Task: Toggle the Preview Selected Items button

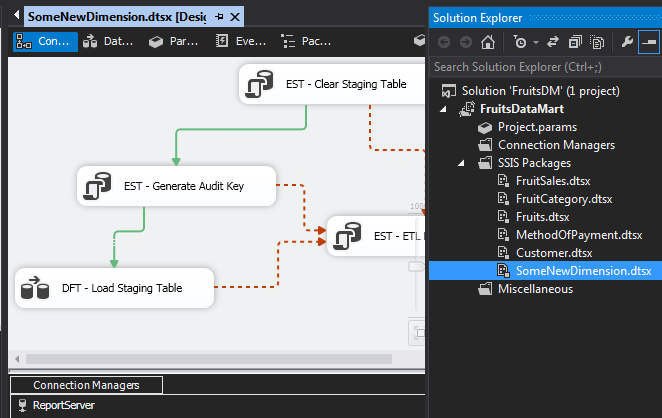Action: (648, 42)
